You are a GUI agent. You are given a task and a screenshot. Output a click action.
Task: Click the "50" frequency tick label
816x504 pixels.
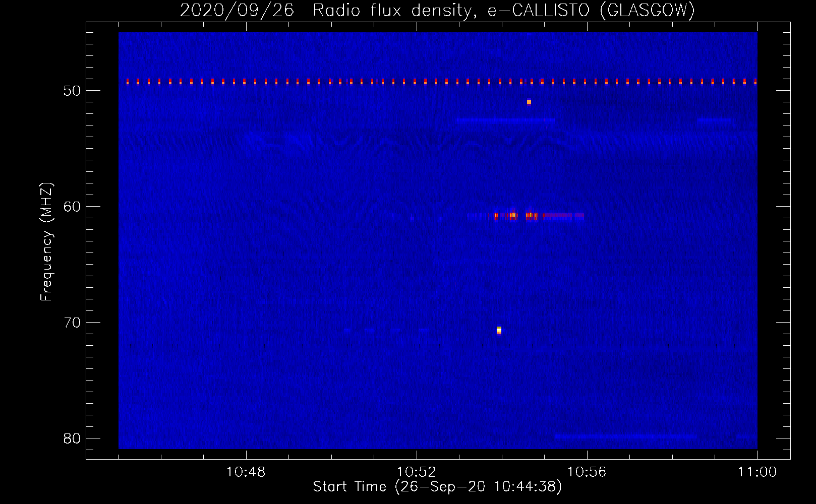pos(72,91)
